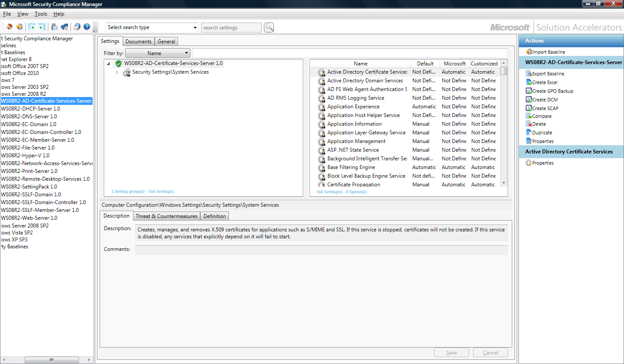Collapse the WS08R2-AD-Certificate-Services-Server 1.0 tree node

point(108,64)
